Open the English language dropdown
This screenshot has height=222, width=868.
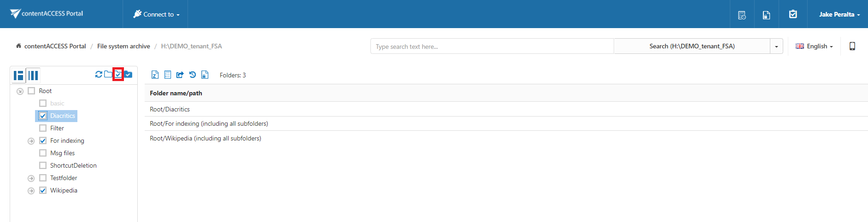[x=814, y=46]
